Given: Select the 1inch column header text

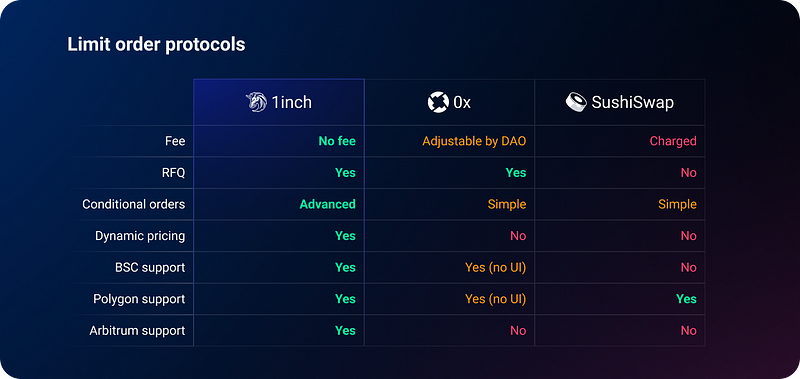Looking at the screenshot, I should point(291,103).
